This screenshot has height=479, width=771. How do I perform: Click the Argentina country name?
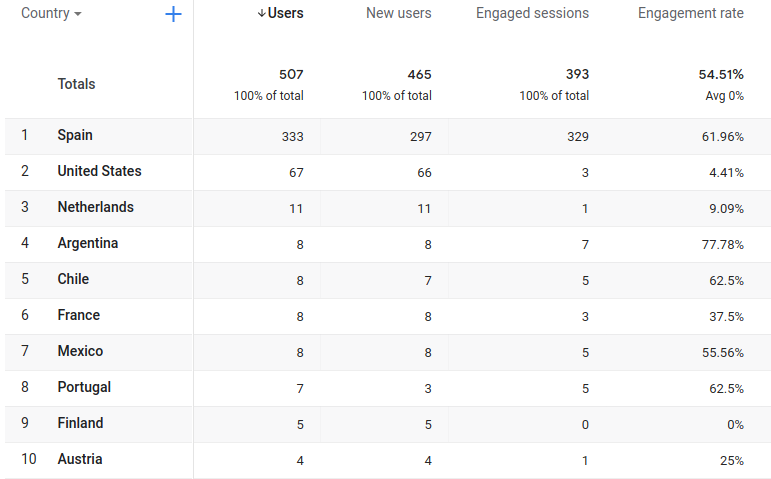[88, 244]
